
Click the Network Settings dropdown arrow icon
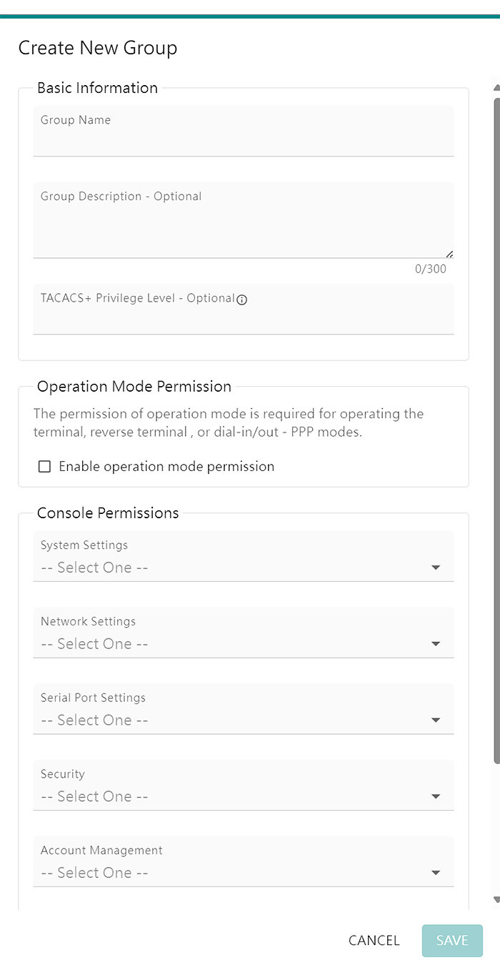click(436, 644)
